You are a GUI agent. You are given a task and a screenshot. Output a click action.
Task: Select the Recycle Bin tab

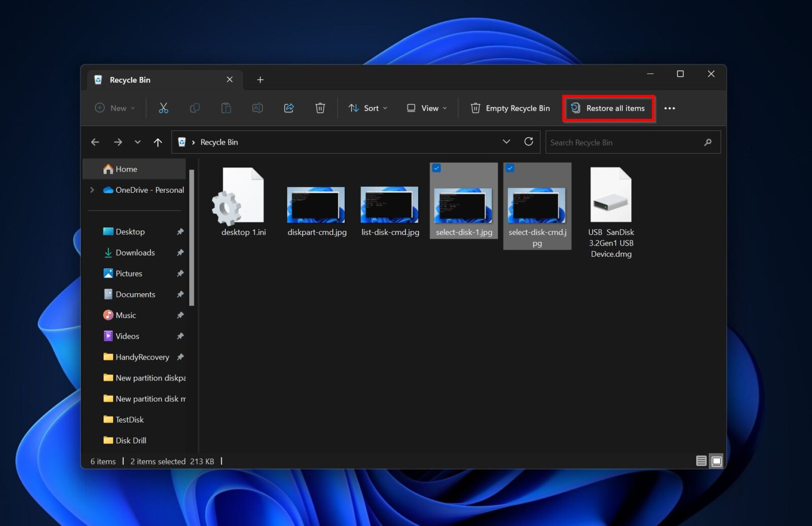pyautogui.click(x=130, y=80)
